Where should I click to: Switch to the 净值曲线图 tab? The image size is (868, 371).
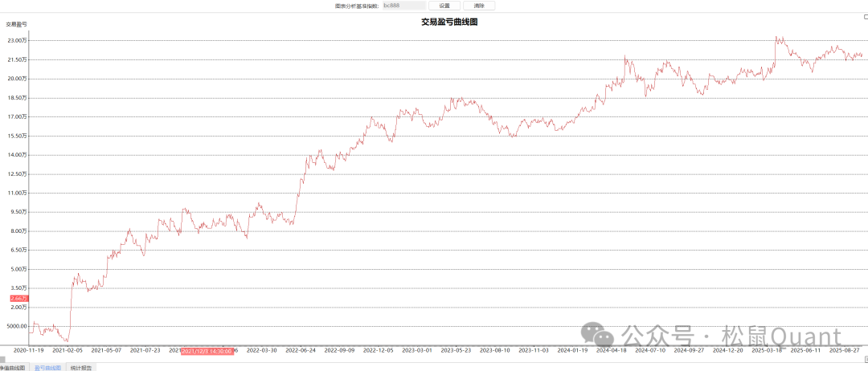(13, 367)
